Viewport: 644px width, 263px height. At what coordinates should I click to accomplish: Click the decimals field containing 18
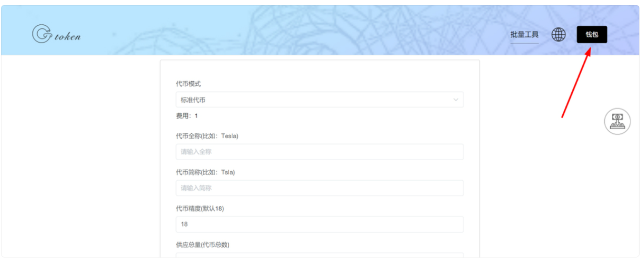(319, 224)
